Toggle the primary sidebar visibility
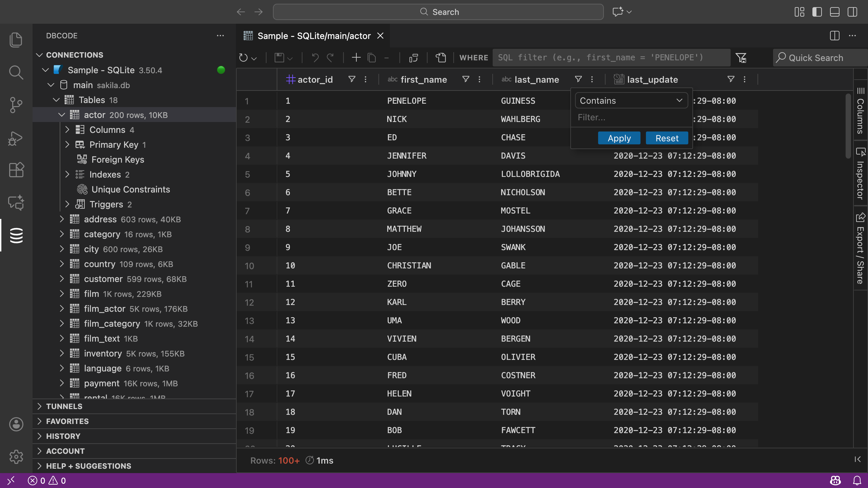 [817, 12]
